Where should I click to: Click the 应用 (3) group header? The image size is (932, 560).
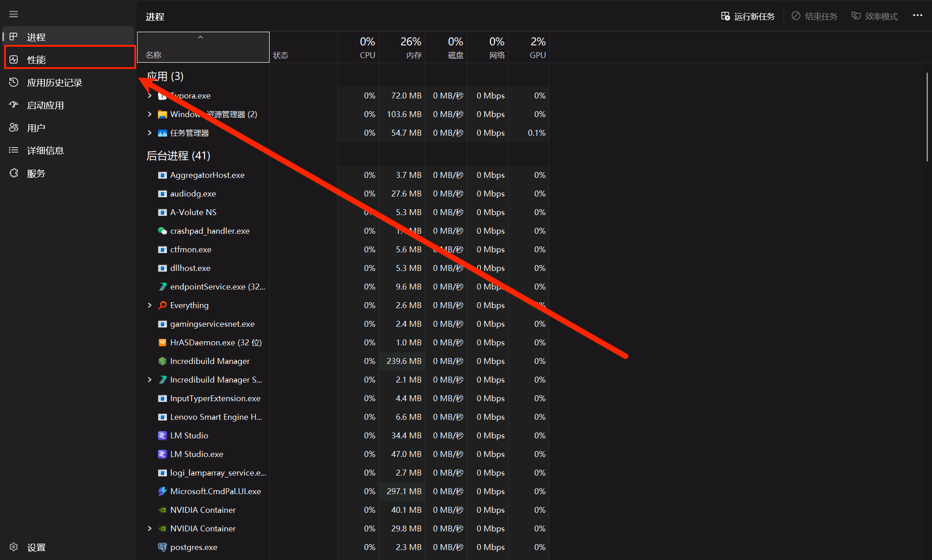coord(165,76)
